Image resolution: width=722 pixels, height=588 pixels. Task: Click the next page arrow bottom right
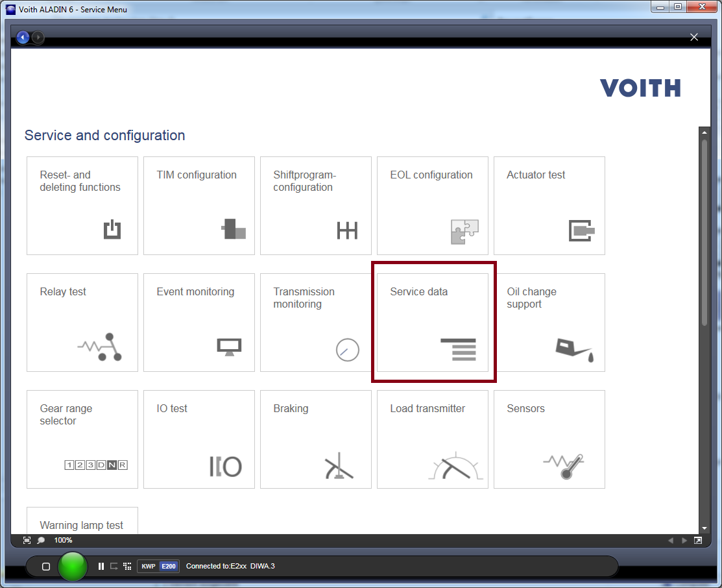pos(684,541)
